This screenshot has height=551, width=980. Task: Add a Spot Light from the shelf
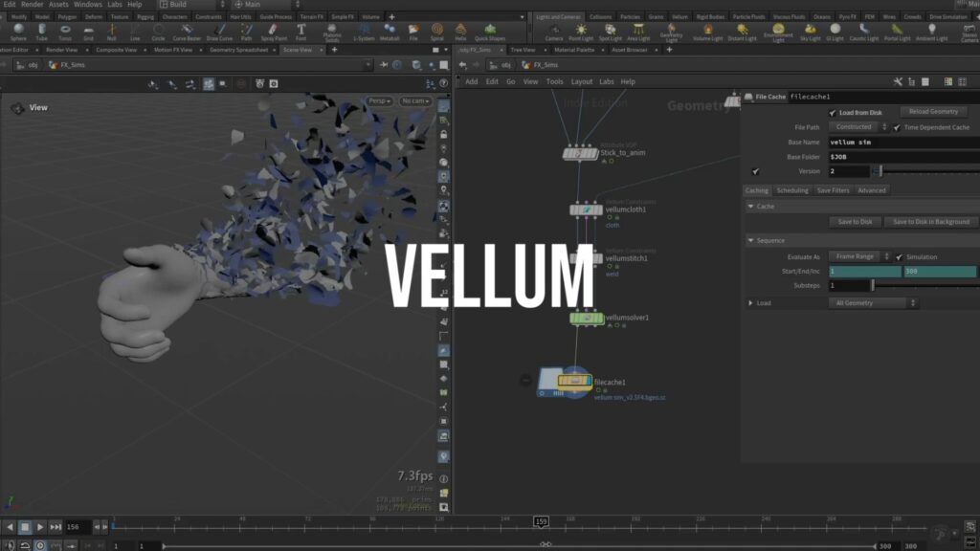610,33
